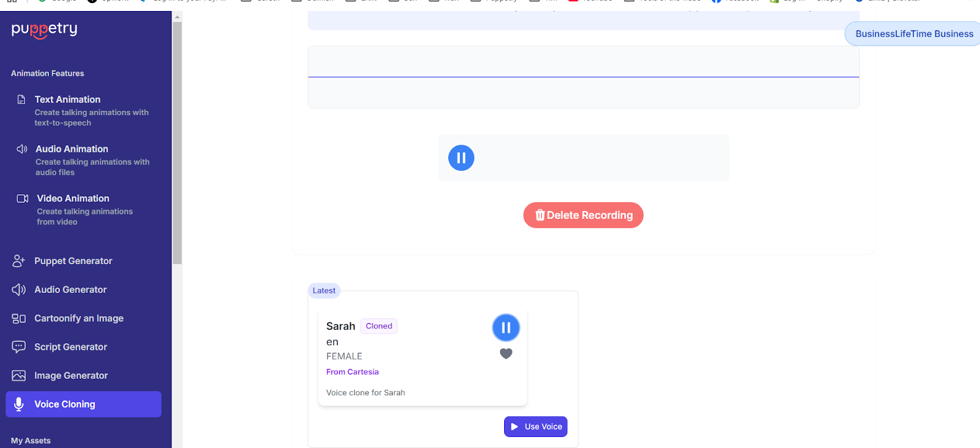Image resolution: width=980 pixels, height=448 pixels.
Task: Open Image Generator page
Action: tap(83, 376)
